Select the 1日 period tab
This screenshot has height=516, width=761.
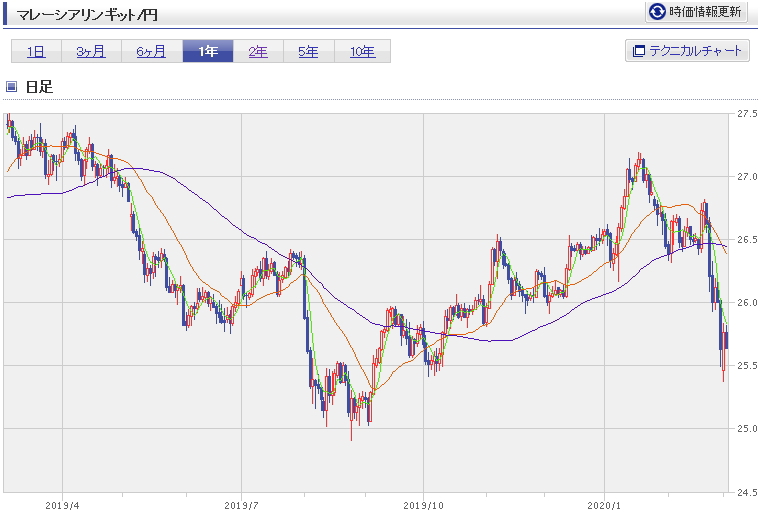pyautogui.click(x=36, y=51)
